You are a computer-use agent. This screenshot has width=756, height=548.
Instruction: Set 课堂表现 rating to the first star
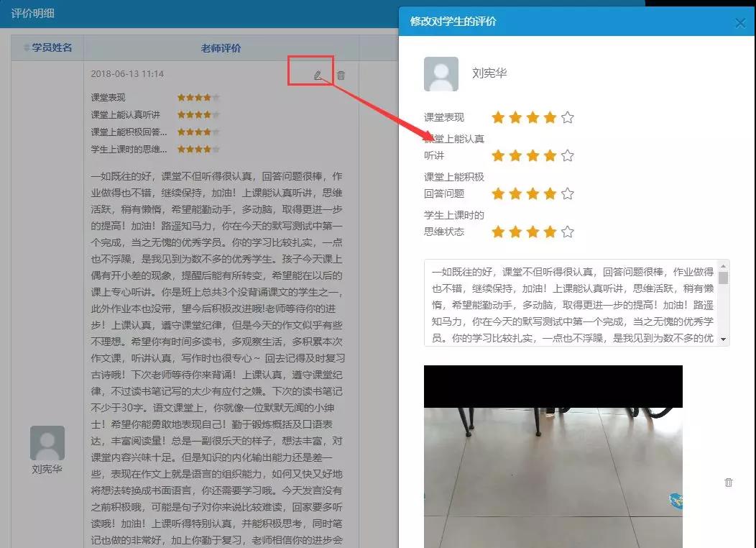point(498,117)
